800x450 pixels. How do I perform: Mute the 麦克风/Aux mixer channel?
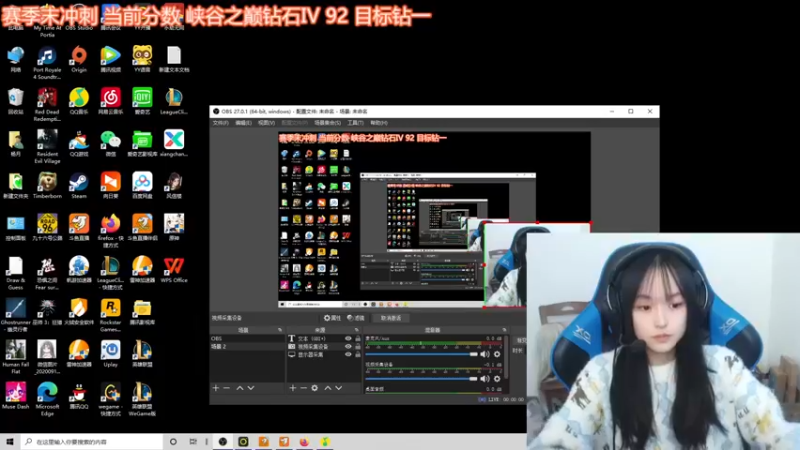point(485,354)
